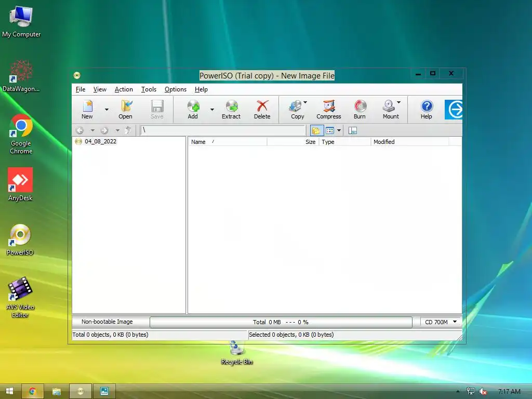Click the Help toolbar icon
The image size is (532, 399).
[x=427, y=109]
